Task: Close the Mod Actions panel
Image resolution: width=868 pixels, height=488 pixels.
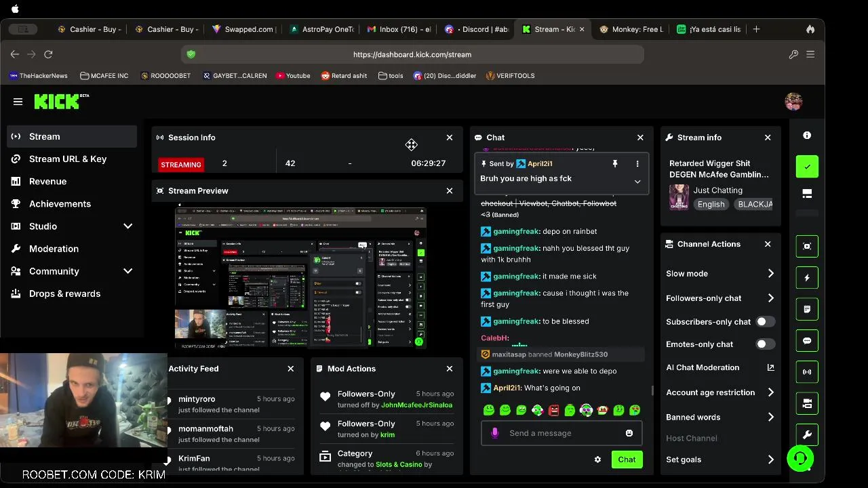Action: (450, 369)
